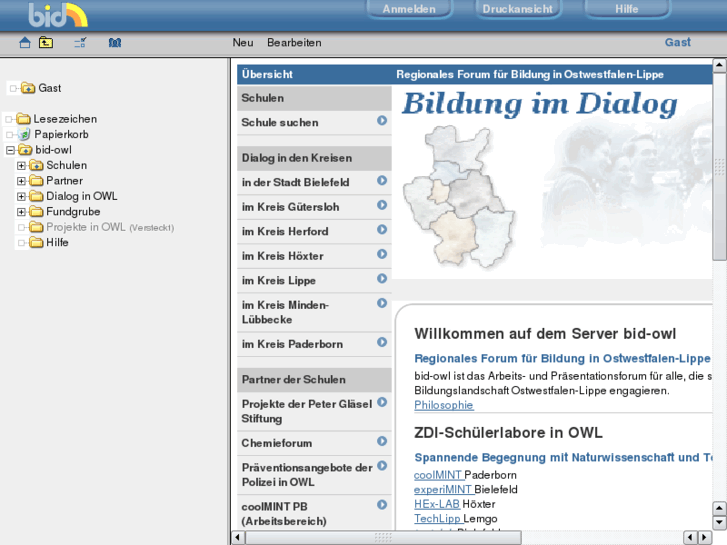Open the Übersicht header link
The width and height of the screenshot is (727, 545).
click(x=267, y=74)
